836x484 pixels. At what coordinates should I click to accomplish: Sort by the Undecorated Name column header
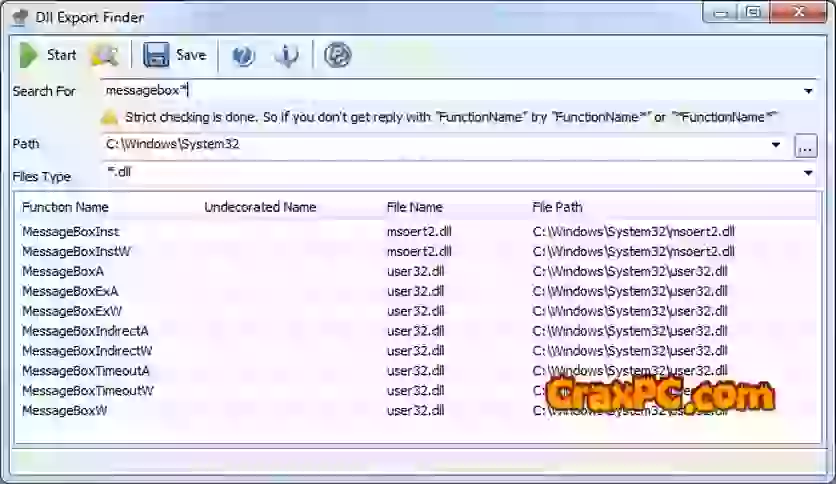(260, 207)
